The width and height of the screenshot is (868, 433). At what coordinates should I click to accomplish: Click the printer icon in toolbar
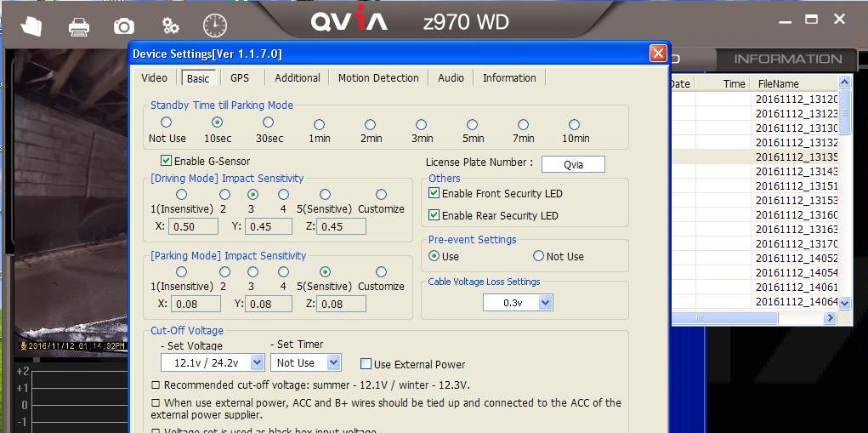coord(78,26)
